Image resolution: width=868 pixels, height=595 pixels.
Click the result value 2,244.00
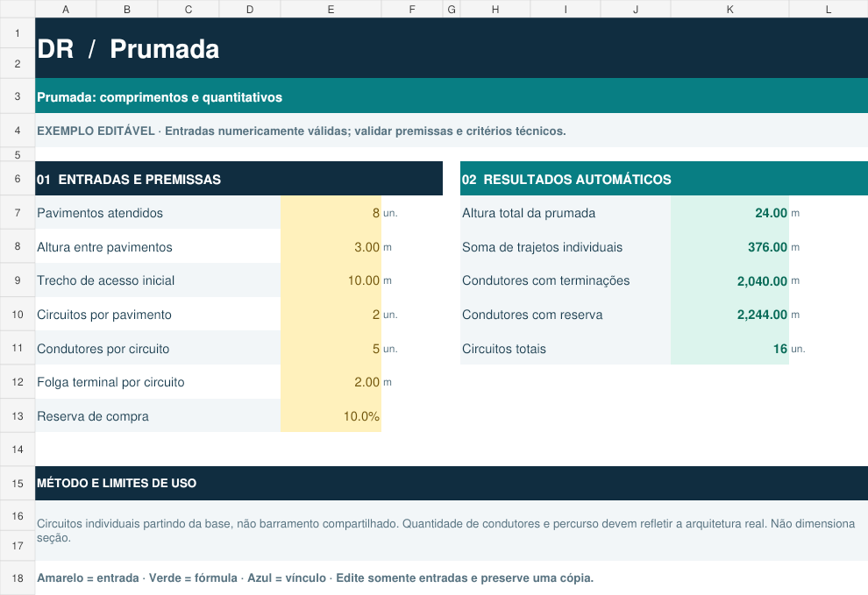[x=729, y=315]
